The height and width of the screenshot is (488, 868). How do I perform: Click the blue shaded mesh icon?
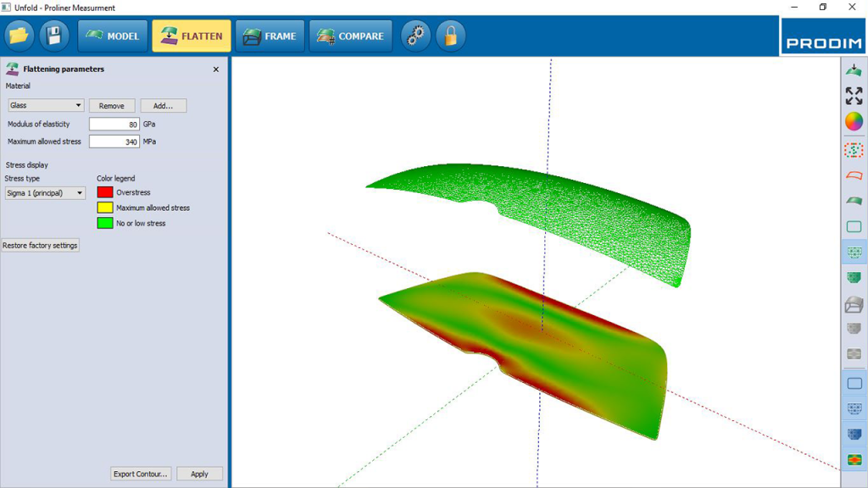[854, 435]
